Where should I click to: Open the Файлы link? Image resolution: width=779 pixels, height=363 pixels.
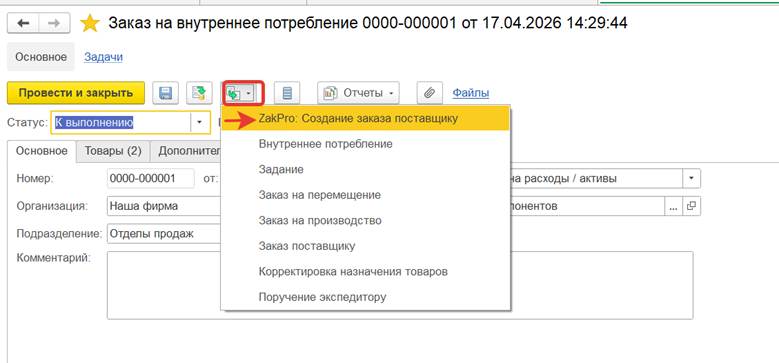pyautogui.click(x=470, y=93)
